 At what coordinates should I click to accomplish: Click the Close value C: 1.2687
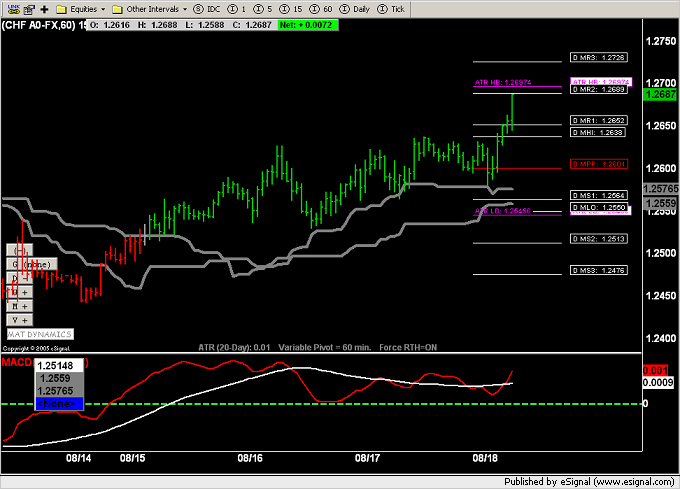[x=252, y=25]
